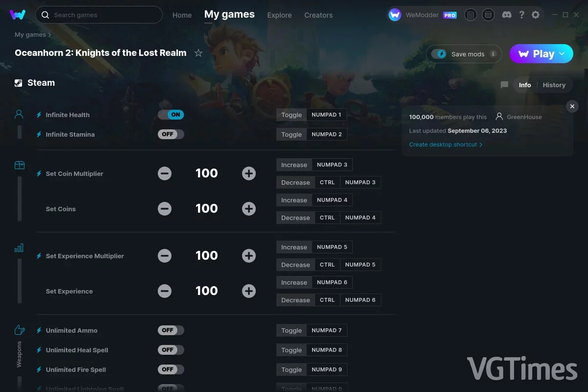Enable Unlimited Fire Spell toggle

pyautogui.click(x=171, y=369)
